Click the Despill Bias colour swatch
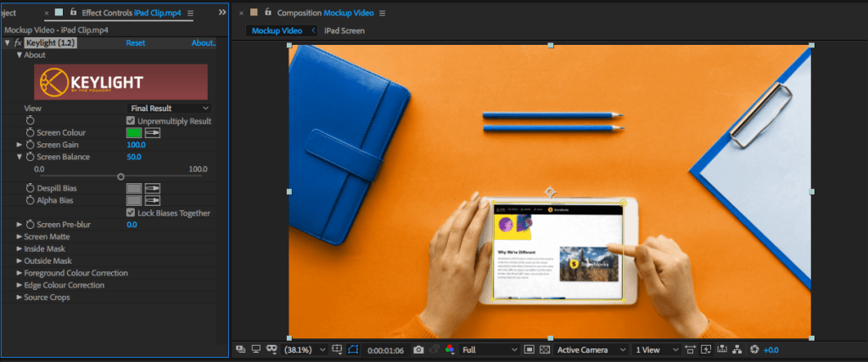Screen dimensions: 868x362 click(134, 188)
